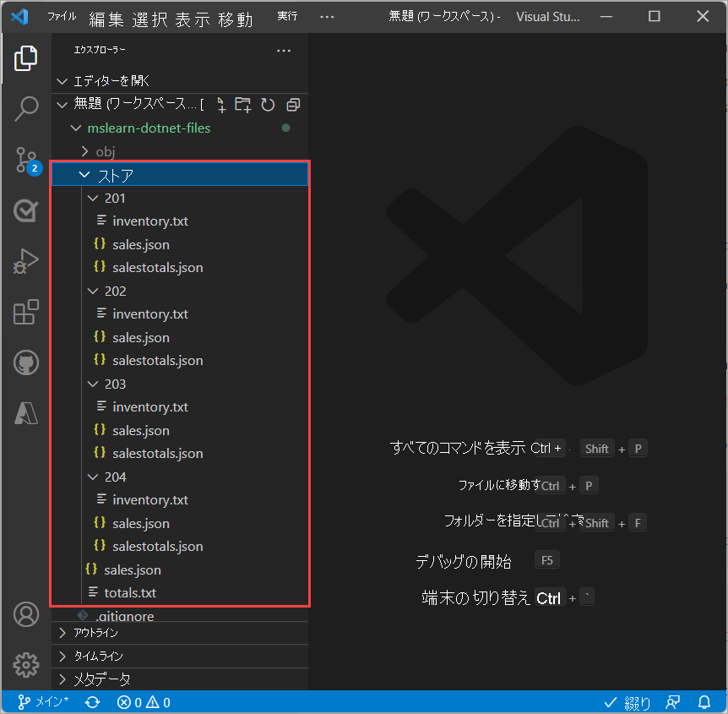Open the problems panel via error counter
The image size is (728, 714).
[x=144, y=702]
